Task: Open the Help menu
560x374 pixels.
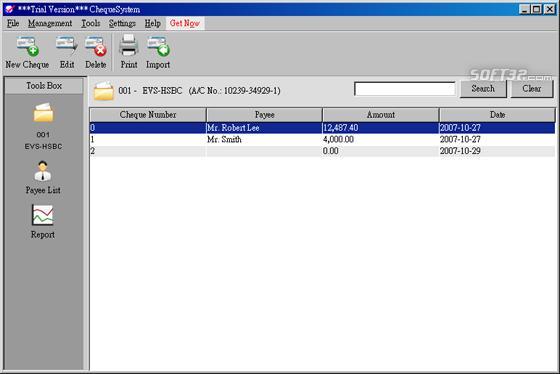Action: (x=152, y=24)
